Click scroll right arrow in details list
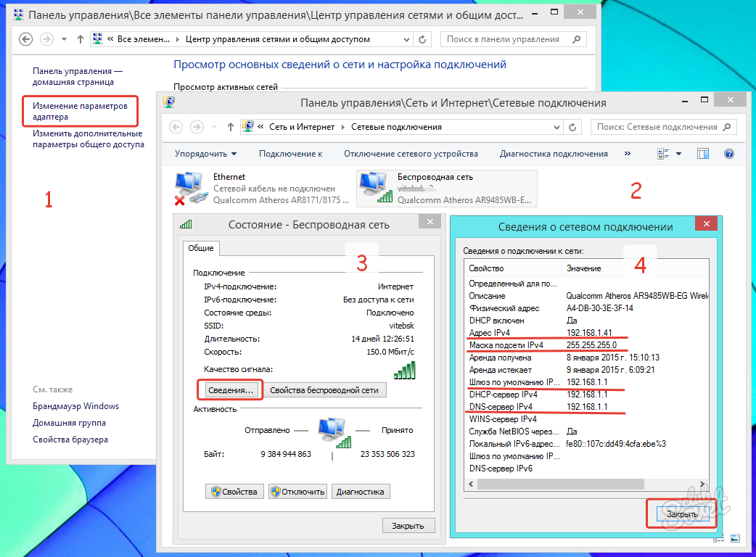This screenshot has width=756, height=557. [x=702, y=484]
